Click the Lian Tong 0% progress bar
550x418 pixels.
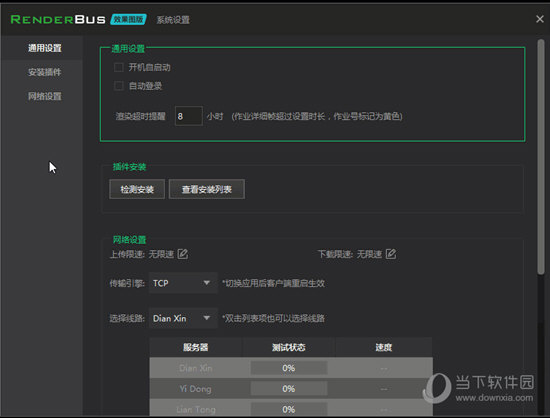click(x=289, y=409)
